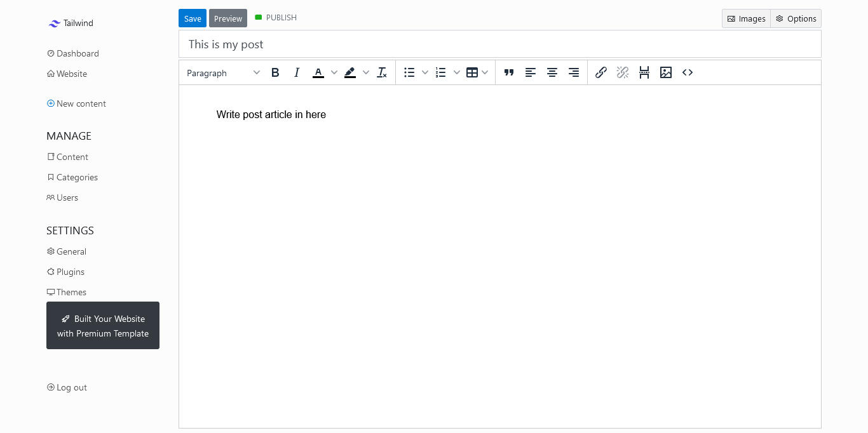The height and width of the screenshot is (433, 868).
Task: Click the post title input field
Action: [x=499, y=44]
